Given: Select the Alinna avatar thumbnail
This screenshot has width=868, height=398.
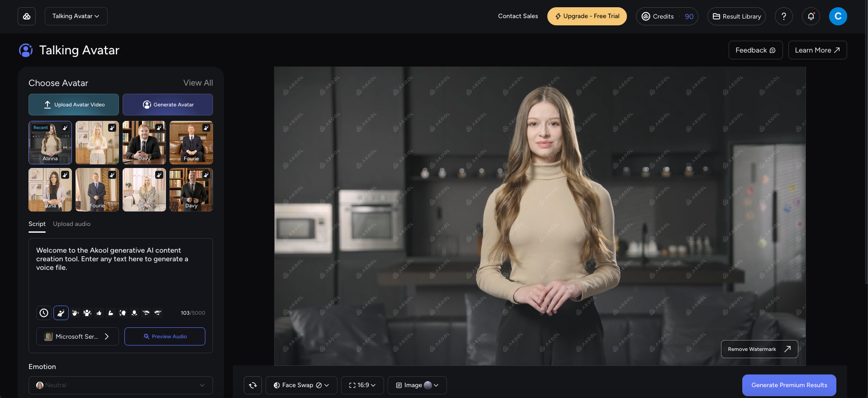Looking at the screenshot, I should (50, 143).
